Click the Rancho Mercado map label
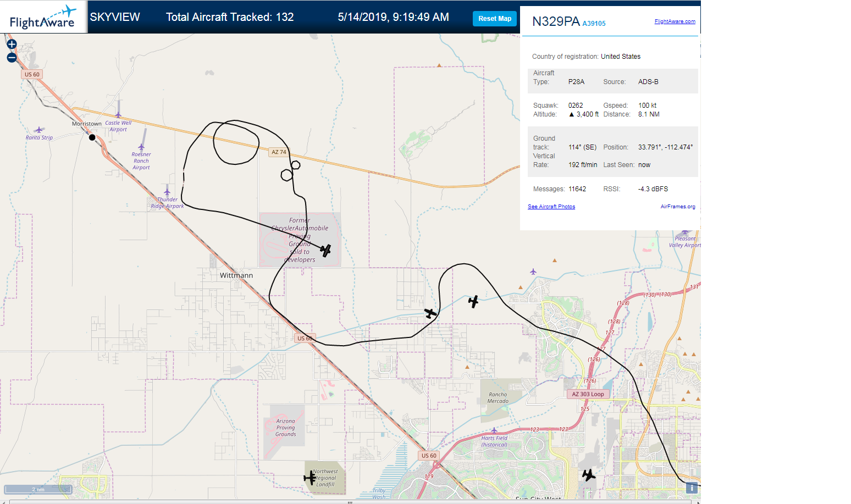The image size is (851, 504). 498,398
